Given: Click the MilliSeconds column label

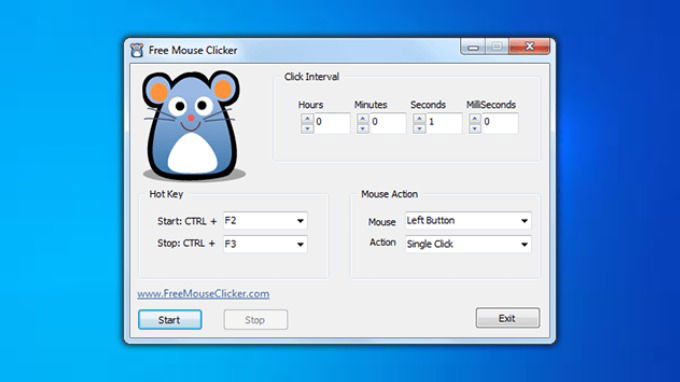Looking at the screenshot, I should (491, 104).
